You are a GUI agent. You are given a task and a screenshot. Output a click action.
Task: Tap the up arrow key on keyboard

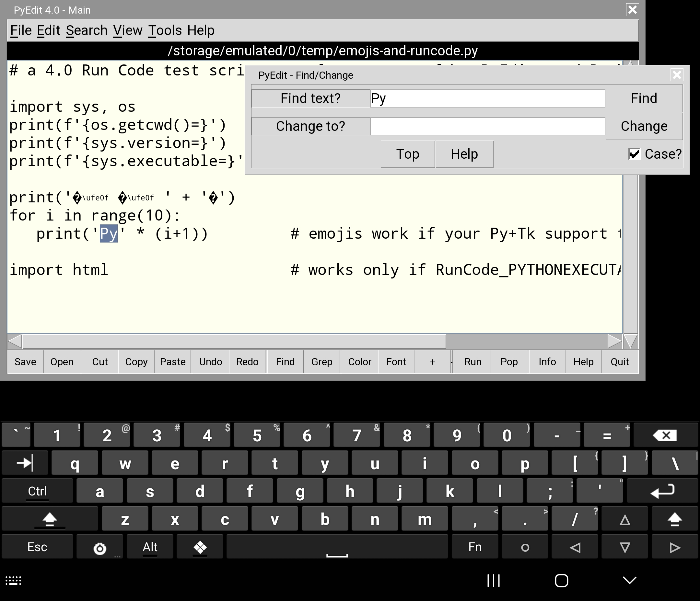click(625, 520)
